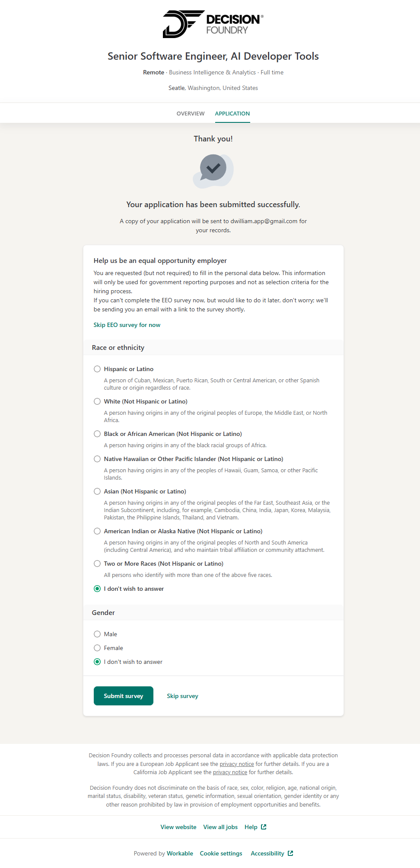
Task: Pick Native Hawaiian or Other Pacific Islander
Action: 97,459
